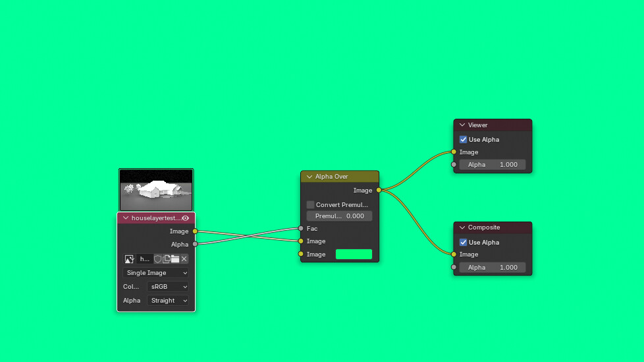Click the image name field 'h...'
Screen dimensions: 644x362
click(x=145, y=259)
